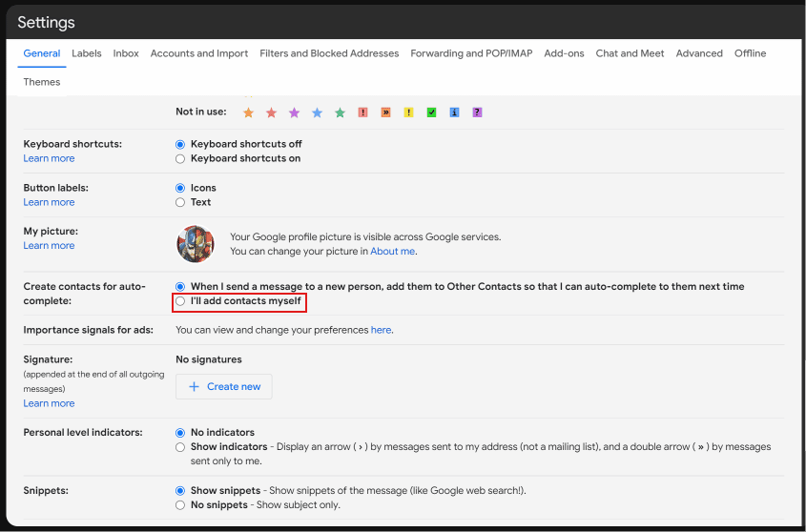This screenshot has height=532, width=806.
Task: Switch to the Themes tab
Action: [42, 82]
